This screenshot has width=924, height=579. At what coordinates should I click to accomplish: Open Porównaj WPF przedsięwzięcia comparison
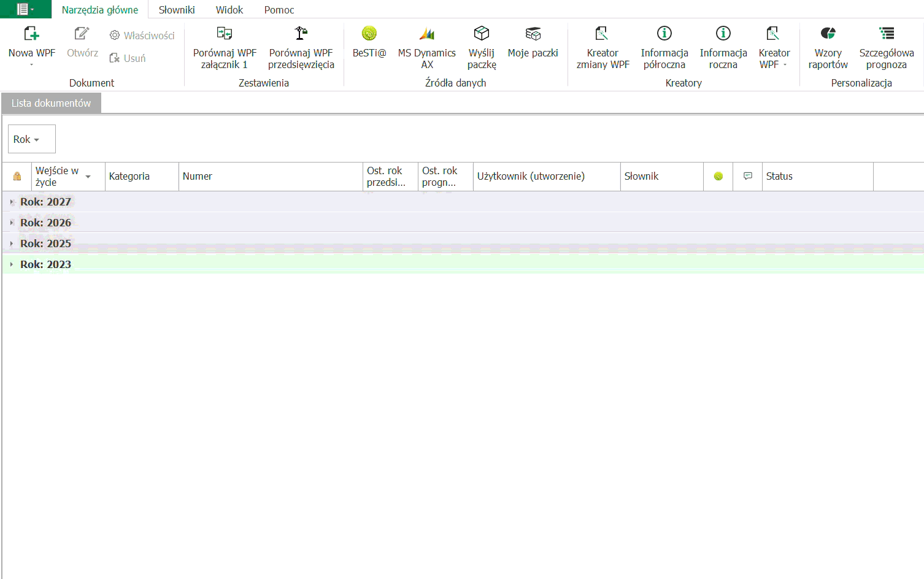pyautogui.click(x=301, y=48)
